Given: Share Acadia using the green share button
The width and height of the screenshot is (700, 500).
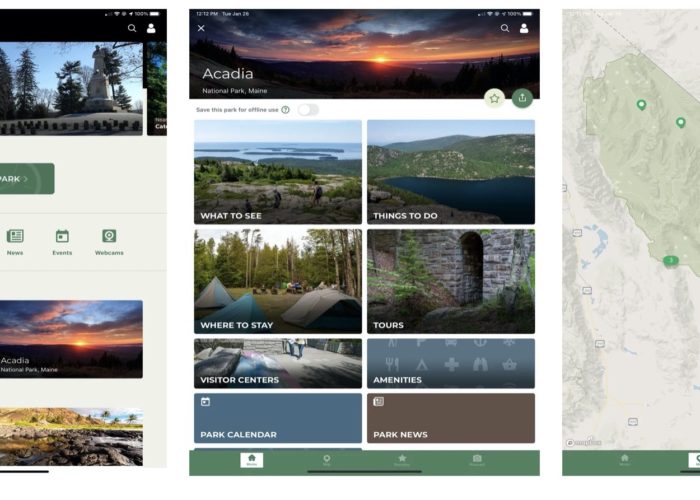Looking at the screenshot, I should tap(522, 98).
